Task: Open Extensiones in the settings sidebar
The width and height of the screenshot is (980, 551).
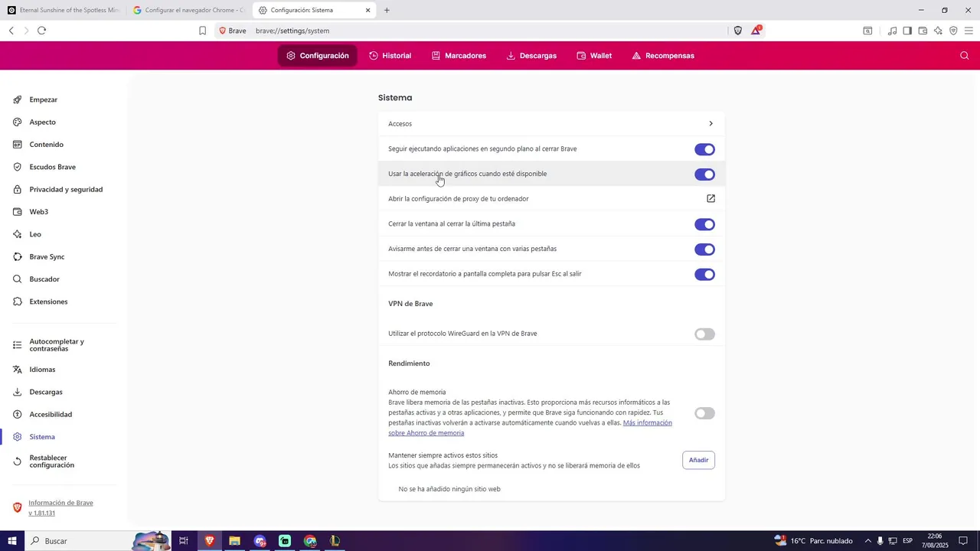Action: [x=48, y=302]
